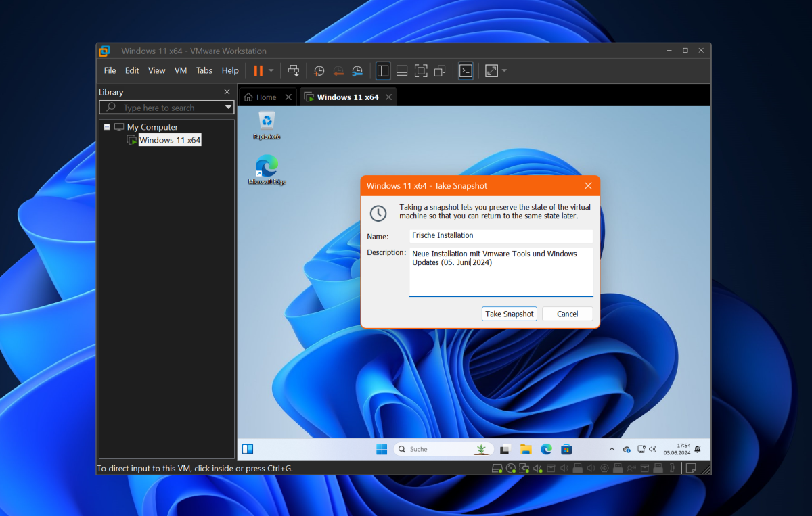This screenshot has width=812, height=516.
Task: Switch to the Home tab
Action: pyautogui.click(x=265, y=97)
